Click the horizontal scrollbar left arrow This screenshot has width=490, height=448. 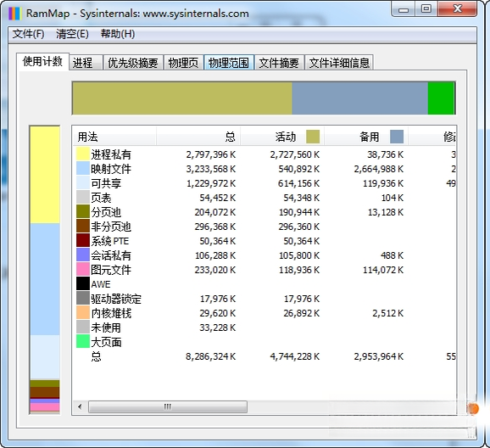[80, 406]
